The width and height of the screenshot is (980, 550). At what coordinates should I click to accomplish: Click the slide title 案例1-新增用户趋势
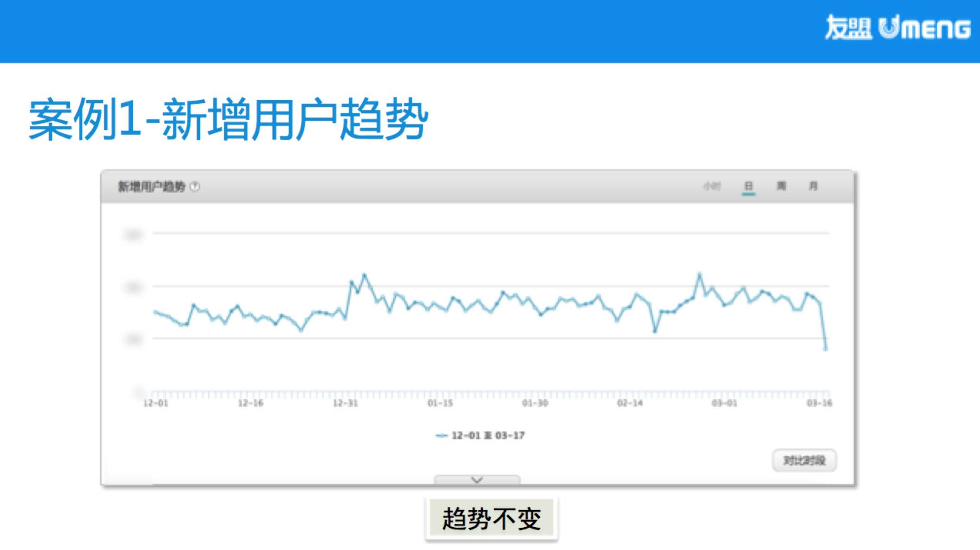tap(228, 119)
